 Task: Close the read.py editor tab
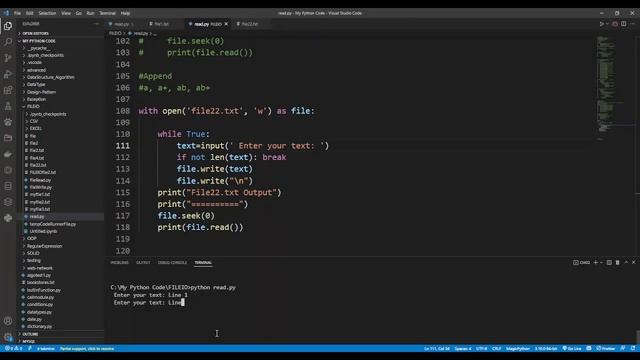pyautogui.click(x=226, y=24)
